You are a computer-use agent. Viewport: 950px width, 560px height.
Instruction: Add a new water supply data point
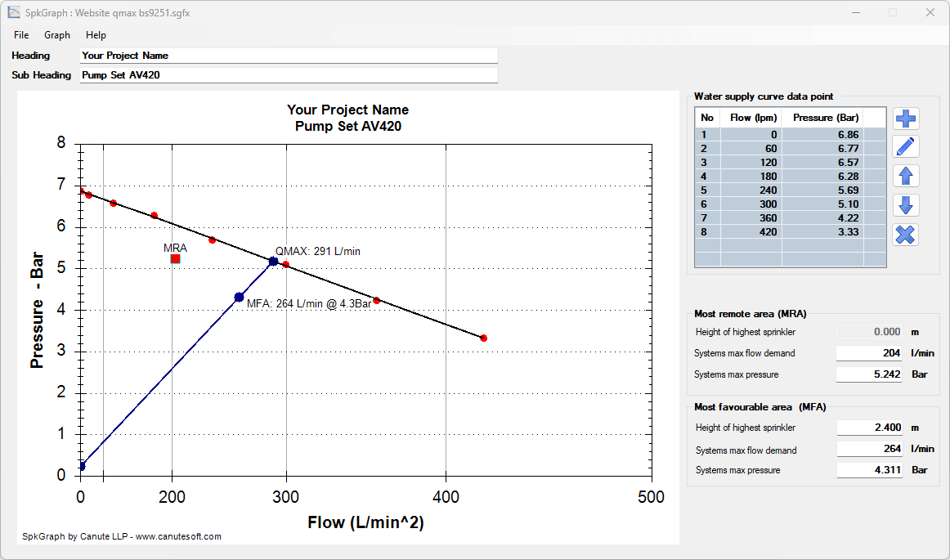905,118
